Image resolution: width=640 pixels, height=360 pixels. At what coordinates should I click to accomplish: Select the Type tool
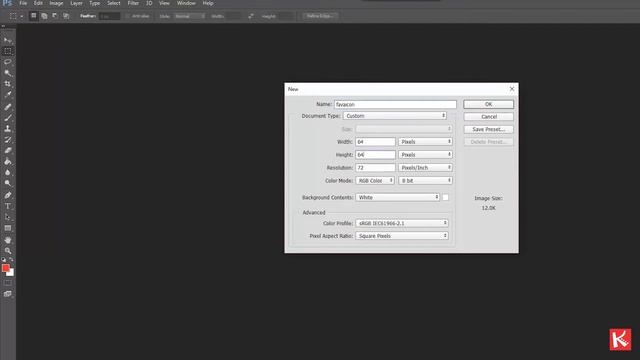click(8, 207)
